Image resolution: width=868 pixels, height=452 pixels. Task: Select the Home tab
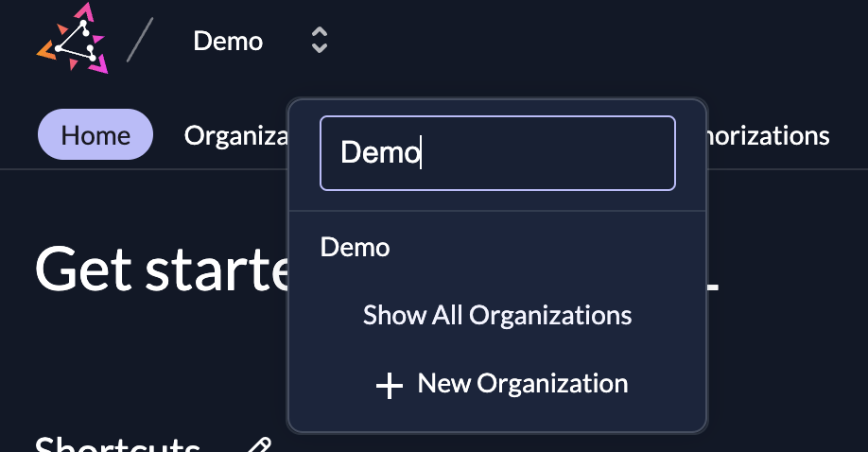point(95,135)
